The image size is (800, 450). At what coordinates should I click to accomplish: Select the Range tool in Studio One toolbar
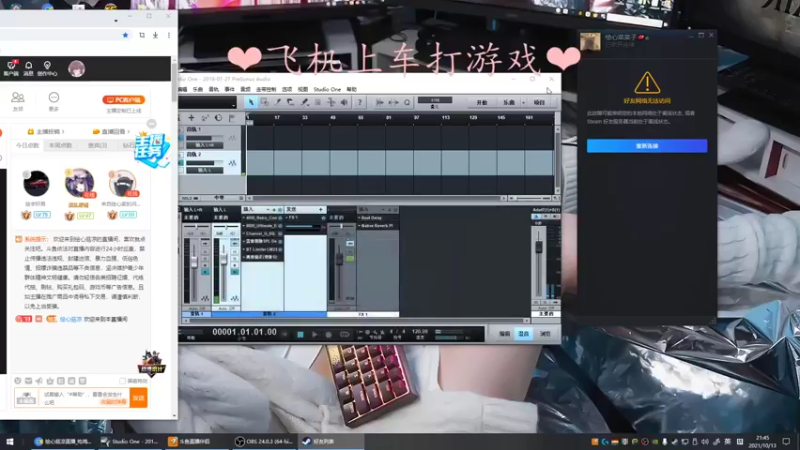point(264,103)
